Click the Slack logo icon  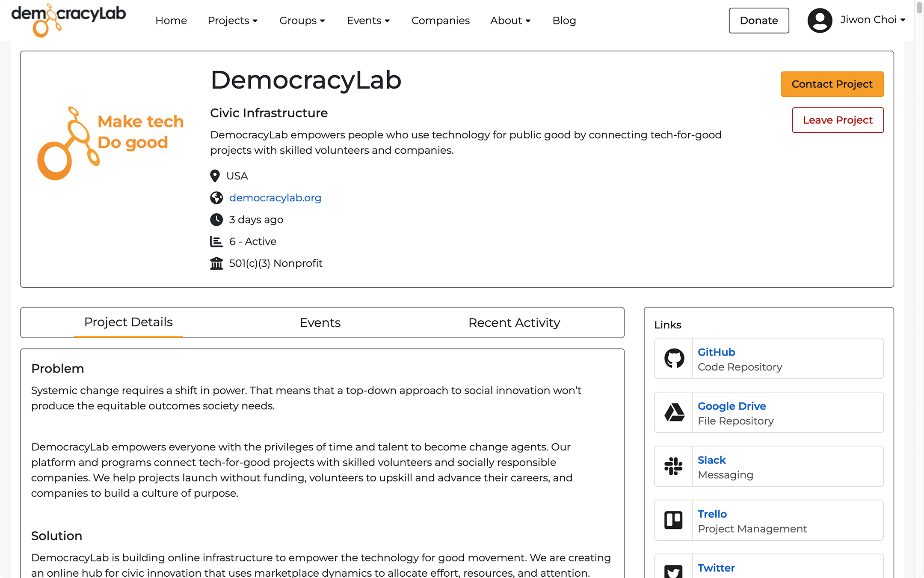(x=674, y=466)
